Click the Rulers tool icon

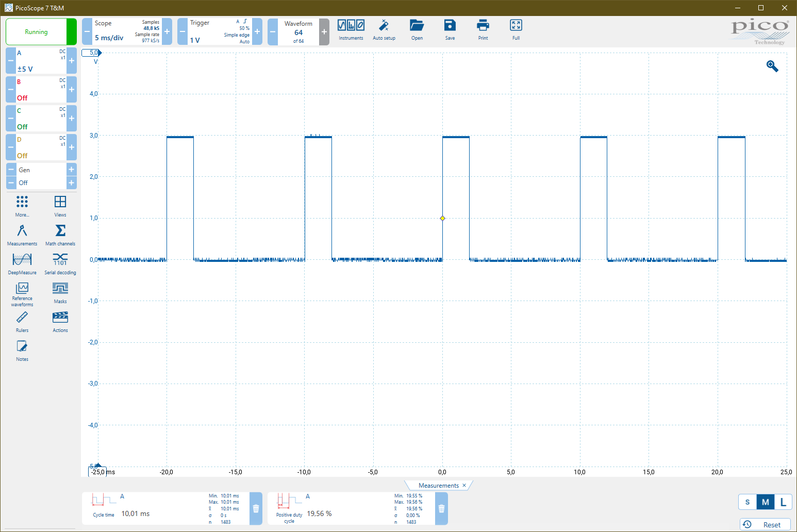pos(22,321)
